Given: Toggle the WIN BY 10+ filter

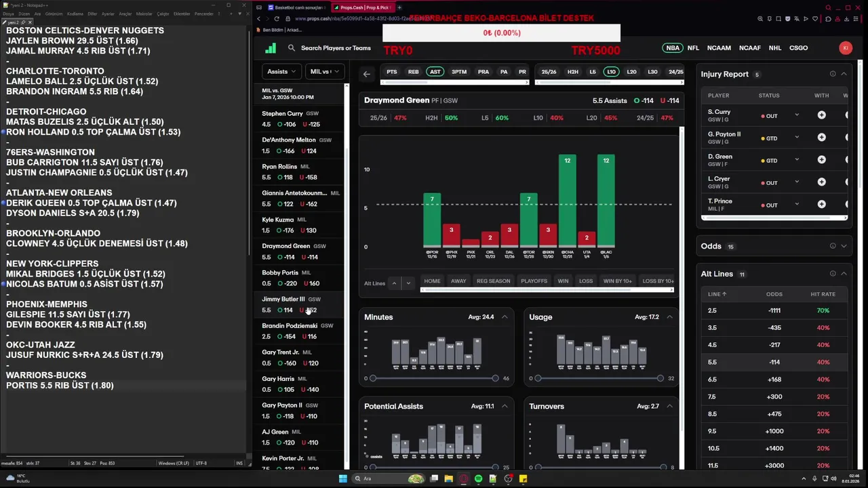Looking at the screenshot, I should [x=617, y=281].
